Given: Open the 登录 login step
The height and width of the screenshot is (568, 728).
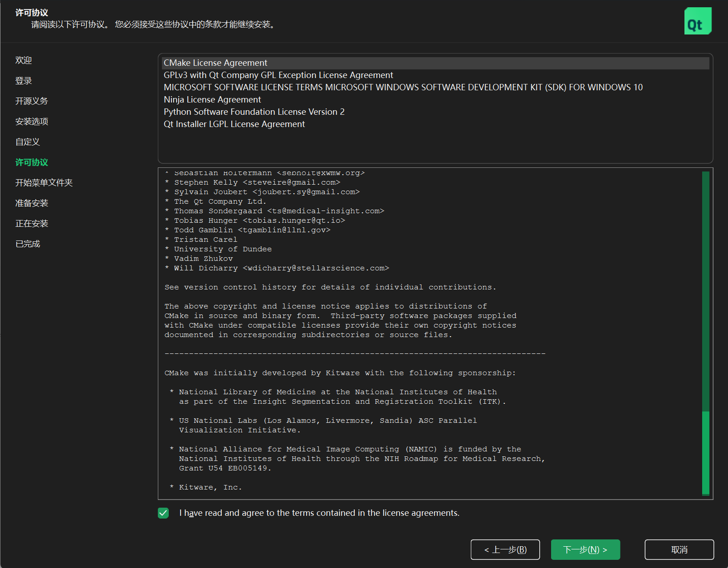Looking at the screenshot, I should coord(23,80).
